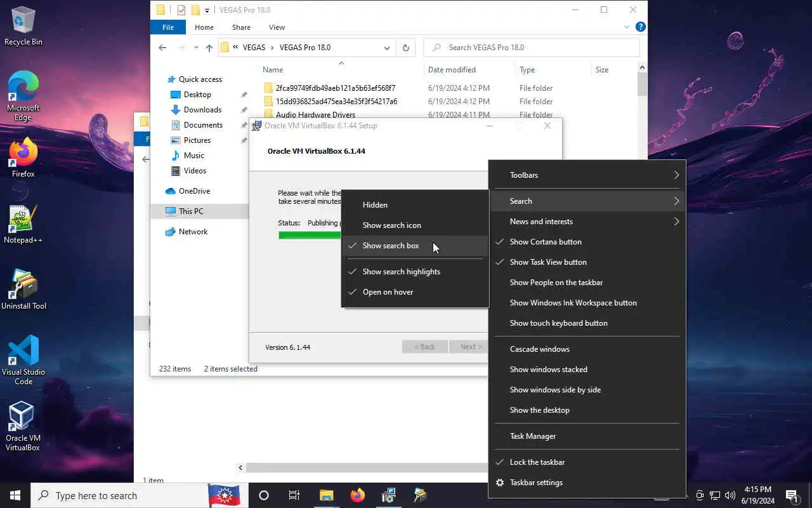Open the address bar history dropdown
This screenshot has height=508, width=812.
(387, 48)
